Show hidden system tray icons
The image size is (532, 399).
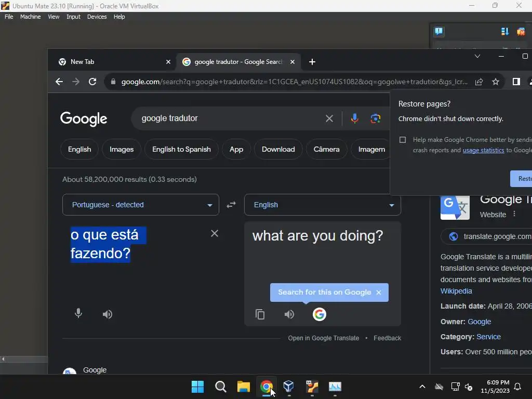pos(422,387)
